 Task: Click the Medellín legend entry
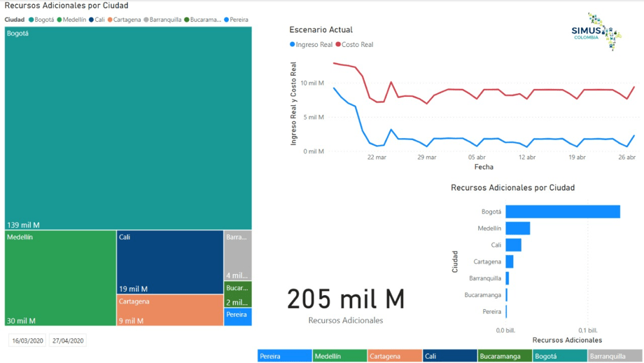point(71,20)
